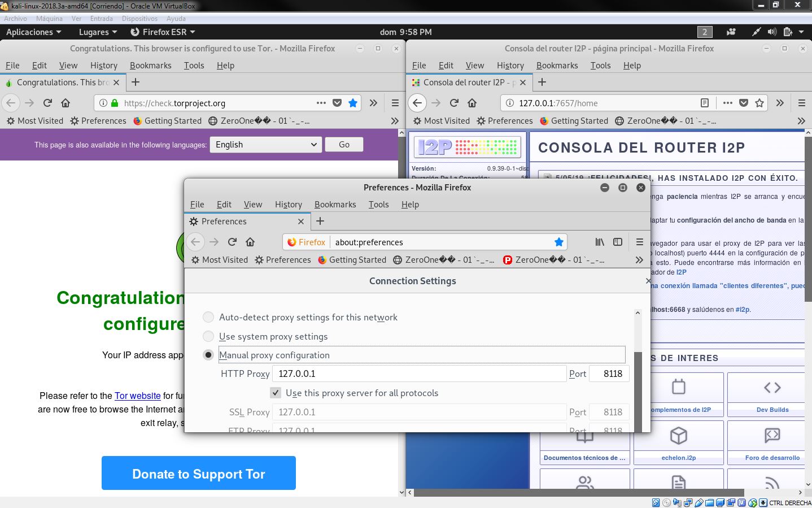The width and height of the screenshot is (812, 508).
Task: Select Auto-detect proxy settings radio button
Action: tap(208, 317)
